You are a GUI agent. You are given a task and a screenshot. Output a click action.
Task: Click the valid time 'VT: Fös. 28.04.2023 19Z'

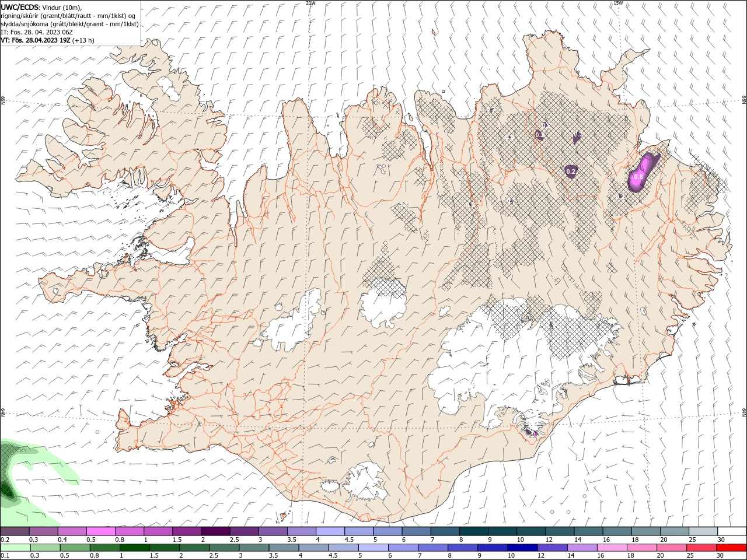click(x=36, y=40)
